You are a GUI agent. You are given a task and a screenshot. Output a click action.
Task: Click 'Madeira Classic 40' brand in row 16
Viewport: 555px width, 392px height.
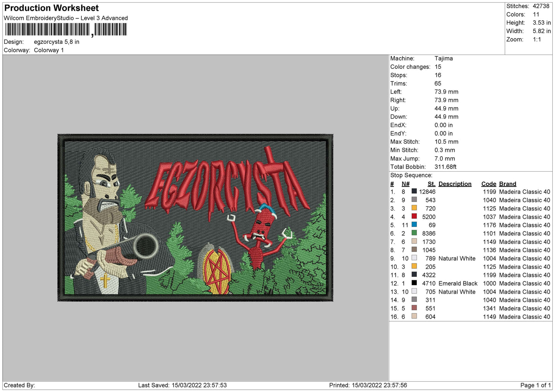coord(524,317)
